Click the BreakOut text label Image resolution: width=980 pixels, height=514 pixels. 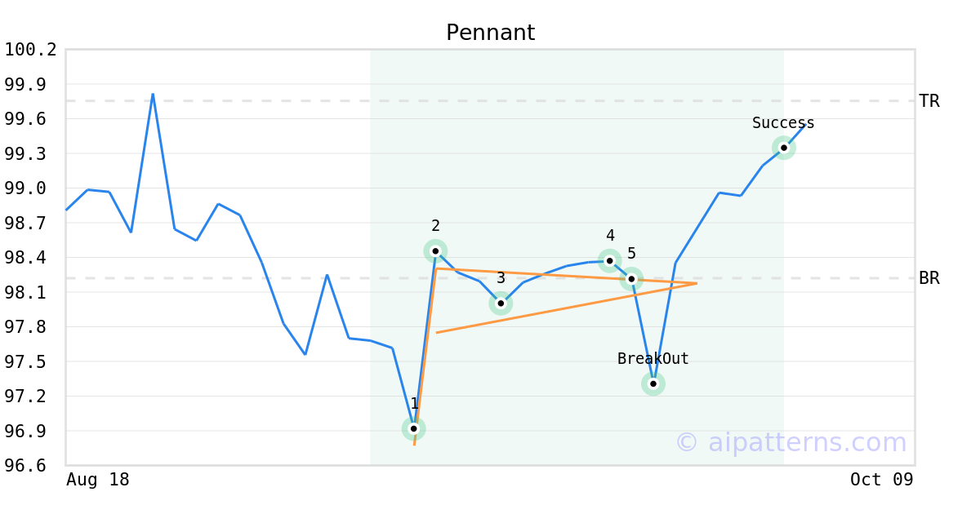click(x=653, y=359)
